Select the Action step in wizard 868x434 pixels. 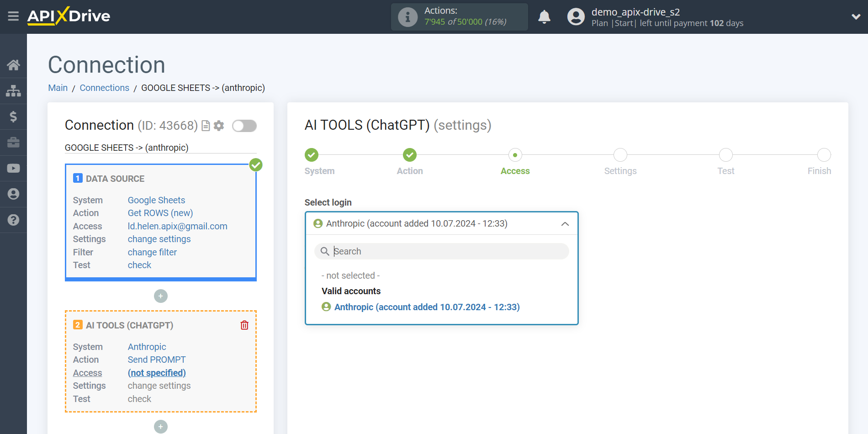click(x=410, y=155)
